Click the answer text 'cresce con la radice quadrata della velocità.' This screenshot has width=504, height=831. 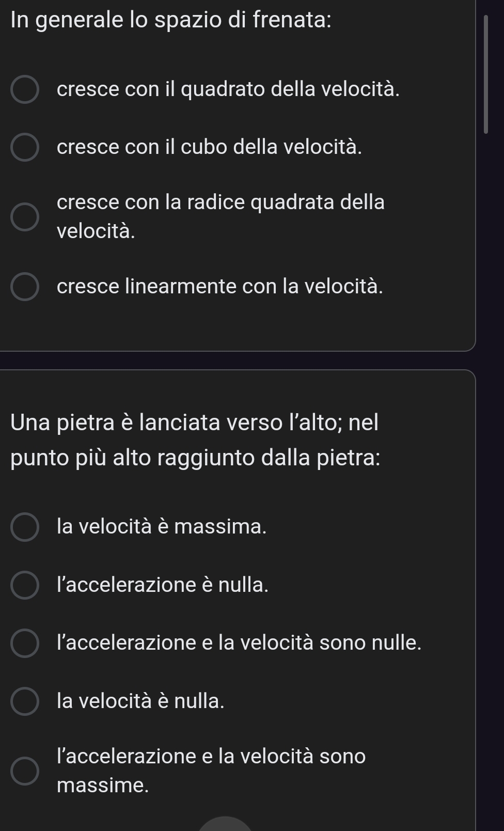tap(220, 216)
